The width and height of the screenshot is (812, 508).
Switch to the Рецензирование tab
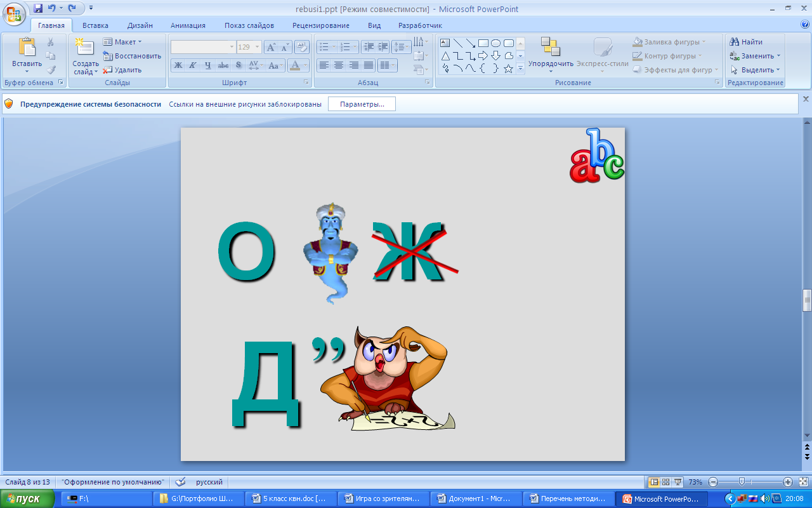click(x=321, y=25)
